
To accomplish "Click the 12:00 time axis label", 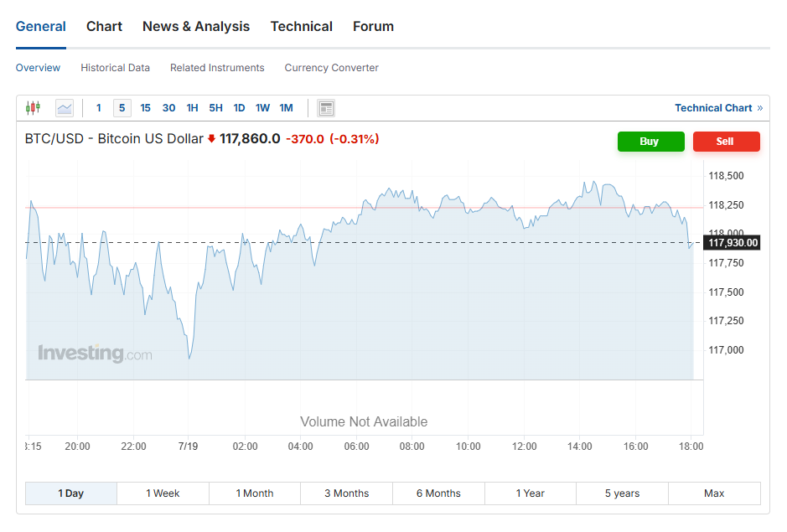I will 525,447.
